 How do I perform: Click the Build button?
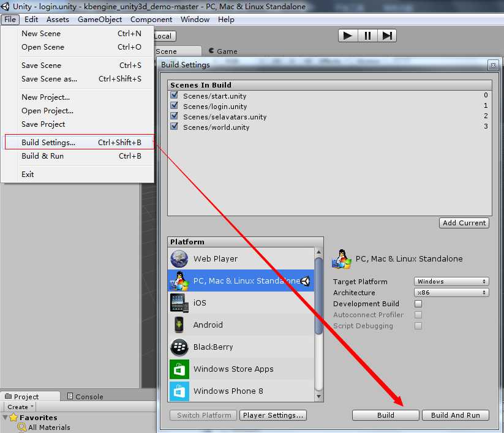click(385, 415)
